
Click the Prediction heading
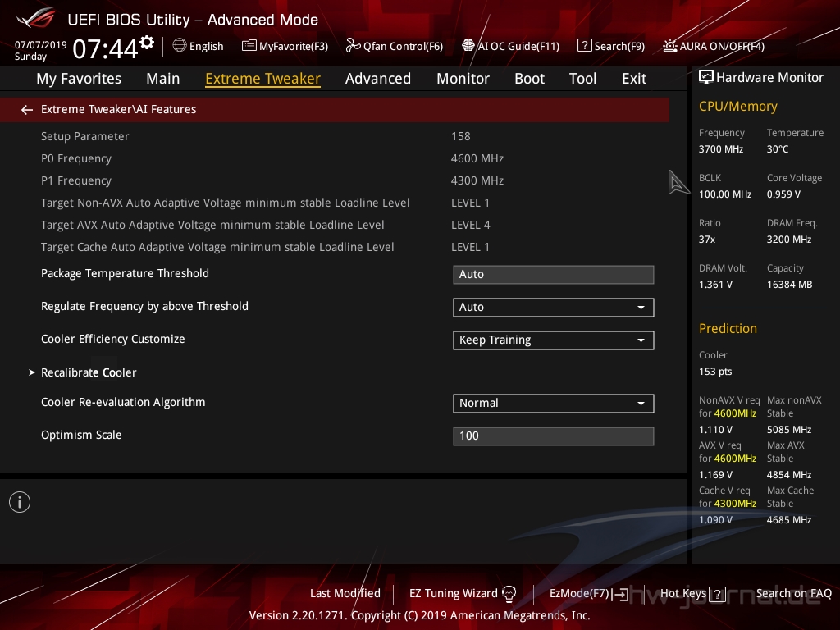[x=728, y=328]
